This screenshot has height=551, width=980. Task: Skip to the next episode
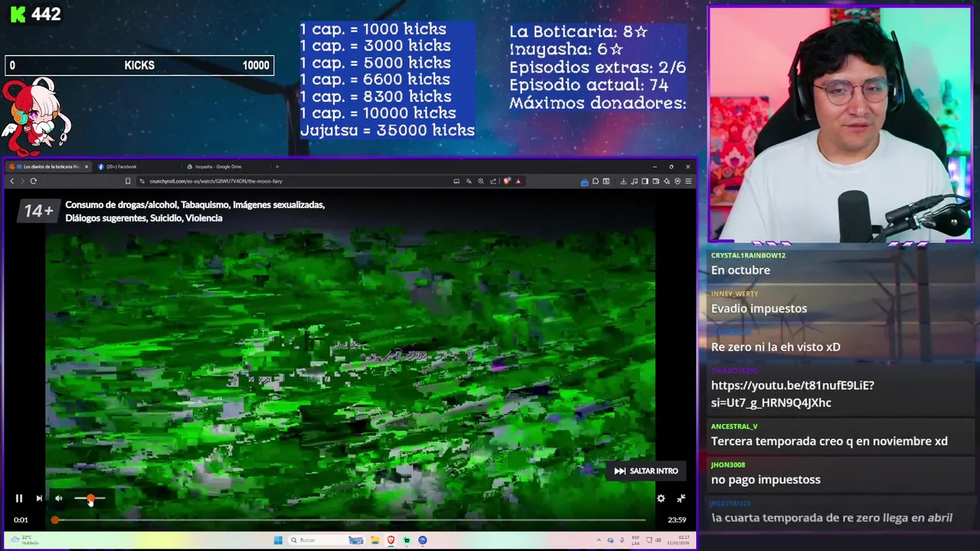39,498
